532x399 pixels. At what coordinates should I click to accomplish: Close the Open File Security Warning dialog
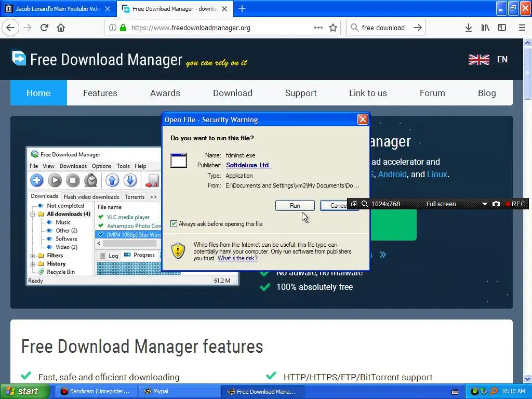[x=362, y=119]
